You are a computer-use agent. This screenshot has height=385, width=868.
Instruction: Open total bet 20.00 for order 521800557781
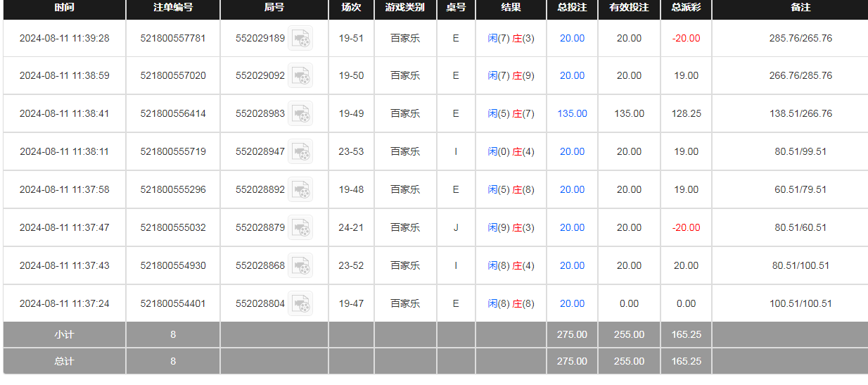coord(572,38)
